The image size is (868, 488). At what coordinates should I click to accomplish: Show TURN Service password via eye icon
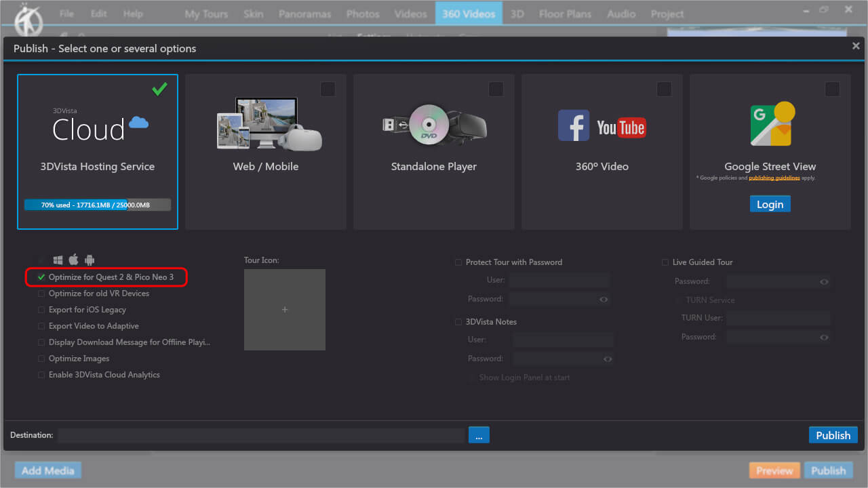pyautogui.click(x=824, y=337)
